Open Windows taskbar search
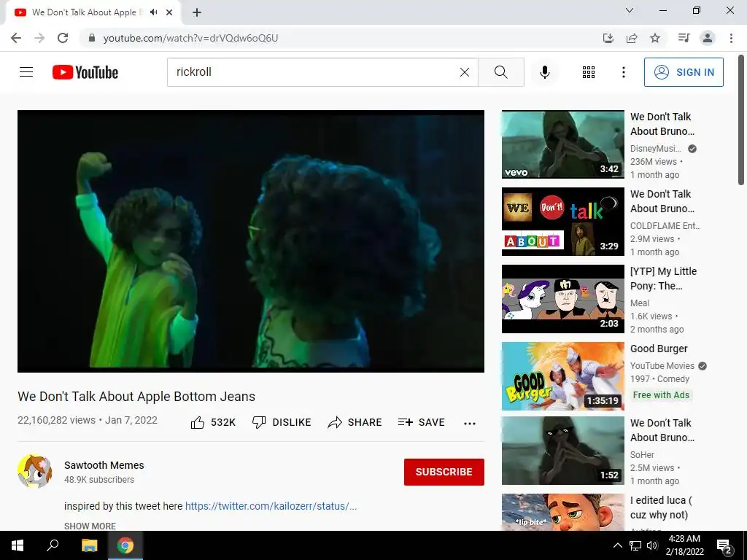Screen dimensions: 747x560 click(53, 545)
